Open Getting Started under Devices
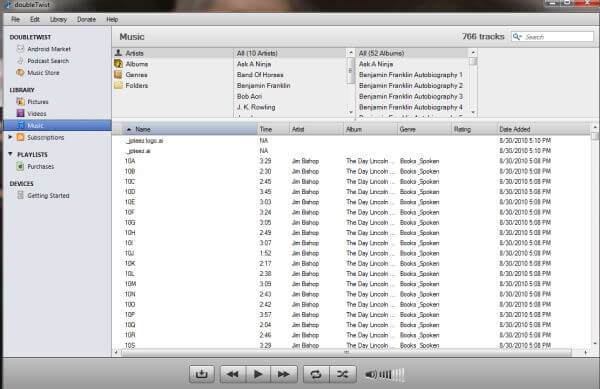This screenshot has width=600, height=389. click(48, 195)
